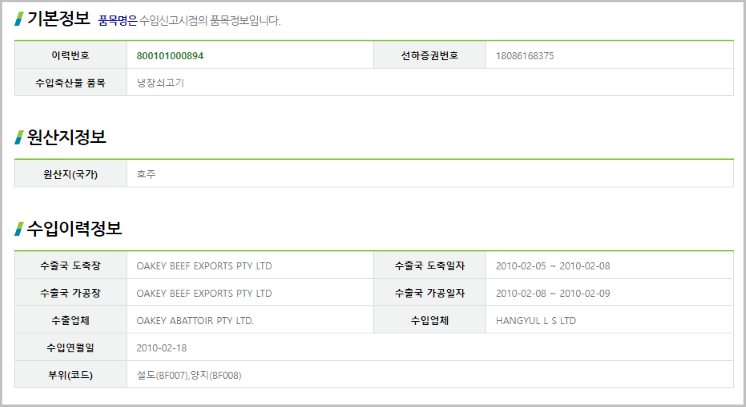
Task: Click the 수출국 도축장 OAKEY BEEF EXPORTS value
Action: coord(204,266)
